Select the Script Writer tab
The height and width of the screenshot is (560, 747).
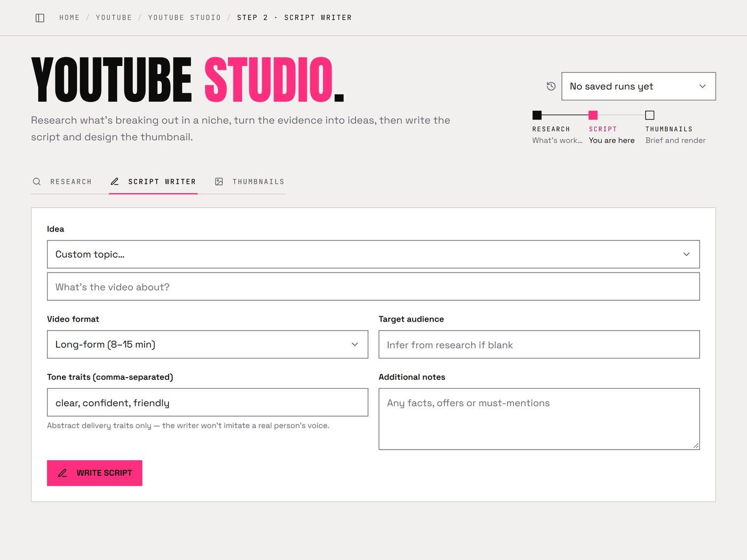(x=153, y=181)
